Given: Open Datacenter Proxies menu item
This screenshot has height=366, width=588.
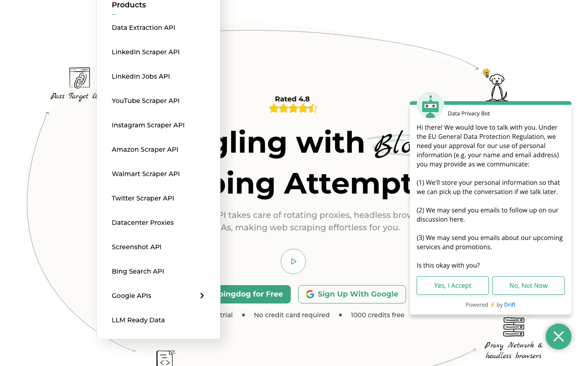Looking at the screenshot, I should coord(142,223).
